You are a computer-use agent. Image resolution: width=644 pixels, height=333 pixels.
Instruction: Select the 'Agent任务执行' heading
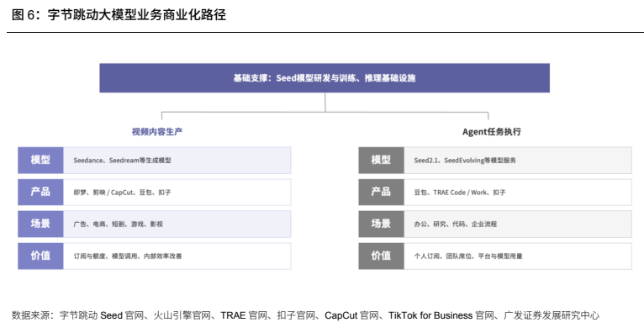tap(492, 132)
